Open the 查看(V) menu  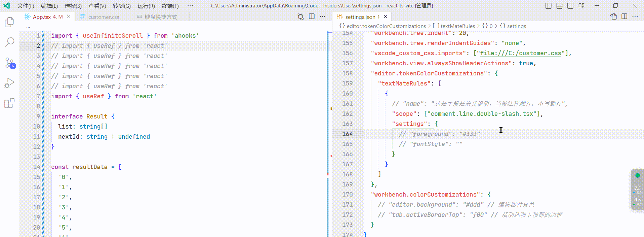[x=97, y=6]
